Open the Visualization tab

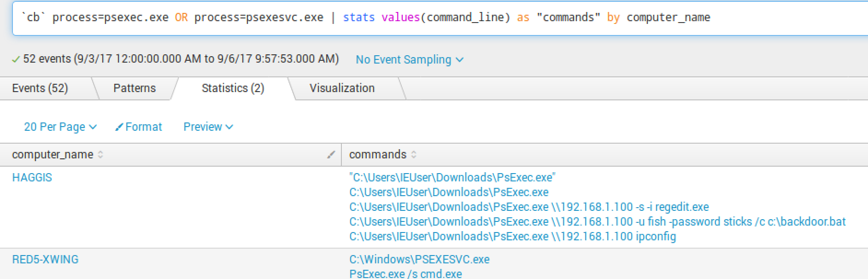coord(342,88)
